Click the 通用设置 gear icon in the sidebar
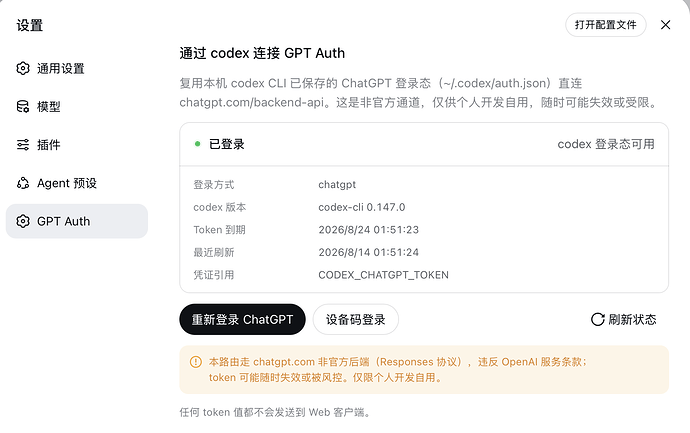This screenshot has width=690, height=433. coord(23,68)
